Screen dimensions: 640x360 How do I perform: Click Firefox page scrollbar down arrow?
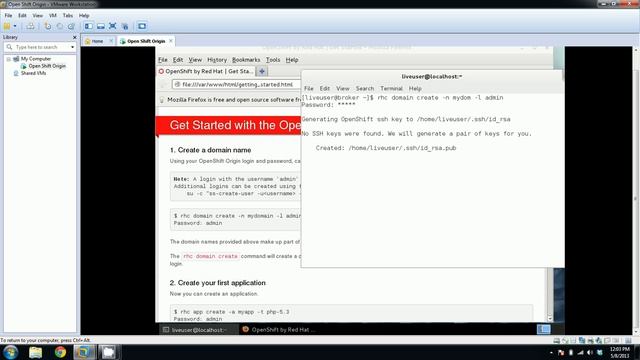coord(549,319)
